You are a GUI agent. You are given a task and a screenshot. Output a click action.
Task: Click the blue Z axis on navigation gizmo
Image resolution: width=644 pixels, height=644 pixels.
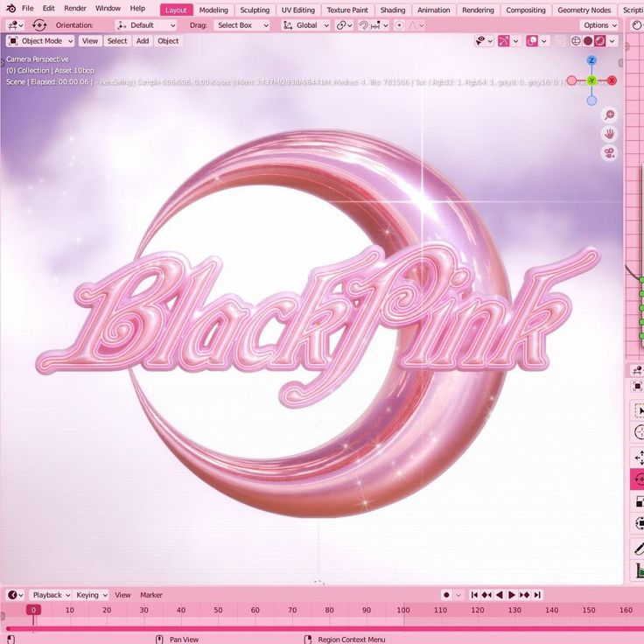pyautogui.click(x=591, y=60)
